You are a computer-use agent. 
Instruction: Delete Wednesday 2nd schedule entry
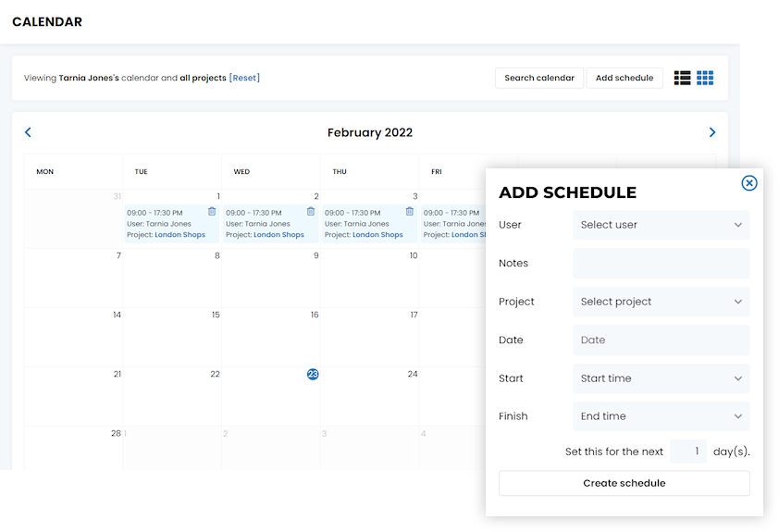coord(311,212)
